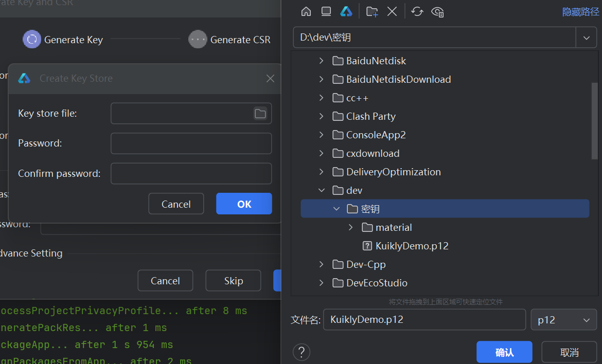This screenshot has width=602, height=364.
Task: Open the p12 file type dropdown
Action: (563, 319)
